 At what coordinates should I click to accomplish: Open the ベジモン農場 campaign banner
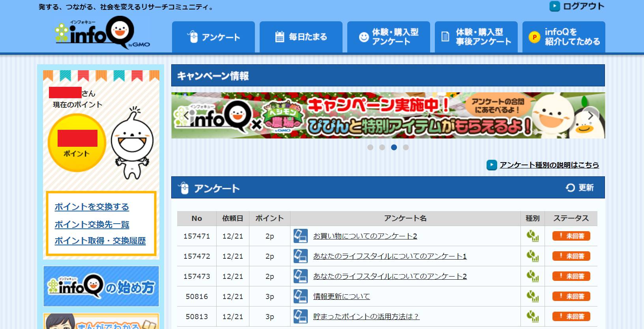[388, 116]
